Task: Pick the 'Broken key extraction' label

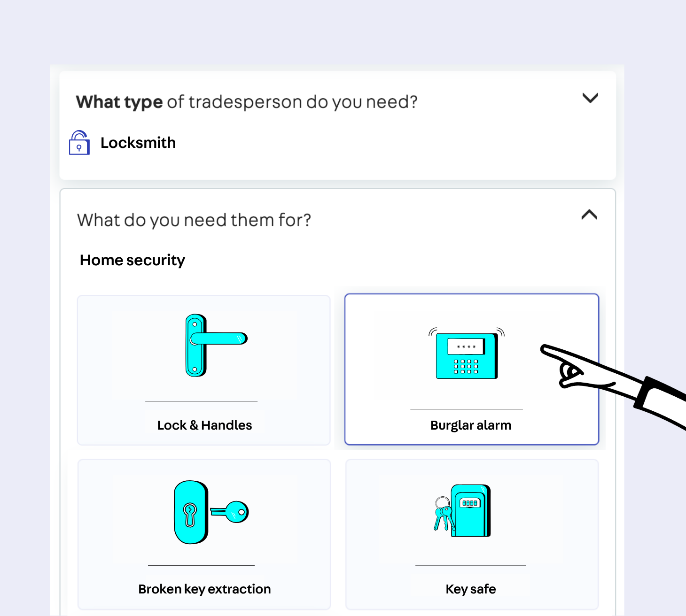Action: tap(204, 589)
